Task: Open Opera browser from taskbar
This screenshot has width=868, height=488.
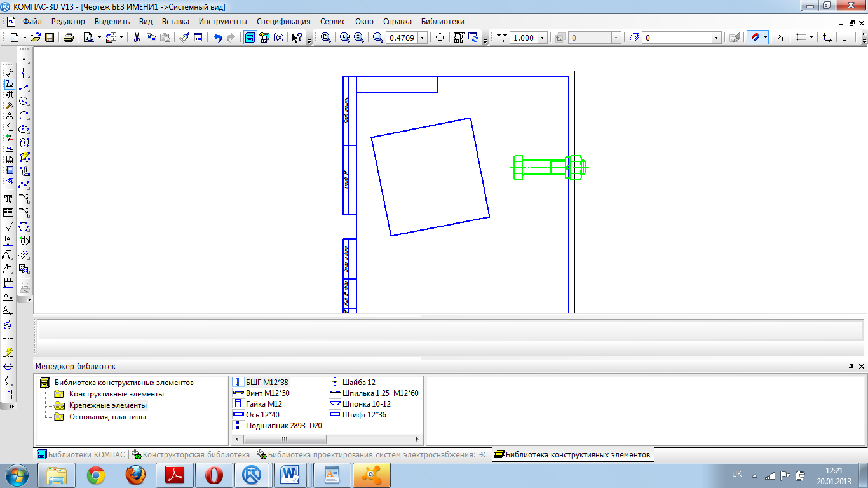Action: [214, 475]
